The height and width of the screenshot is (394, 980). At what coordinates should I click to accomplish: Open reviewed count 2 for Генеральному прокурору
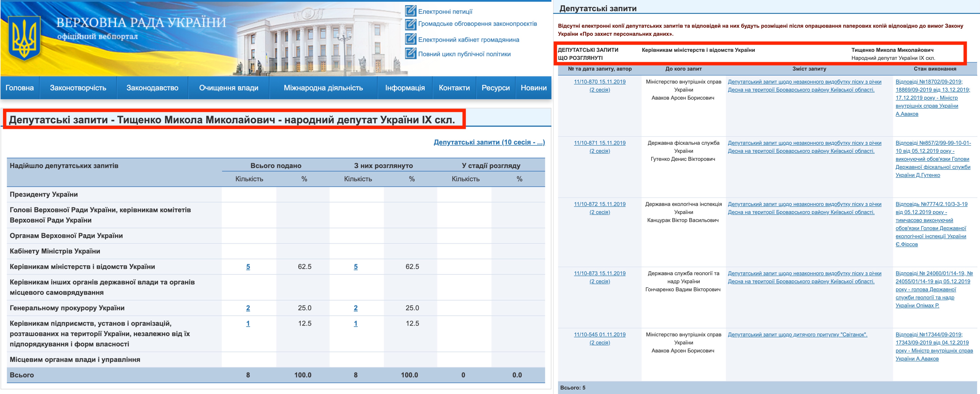pos(356,308)
